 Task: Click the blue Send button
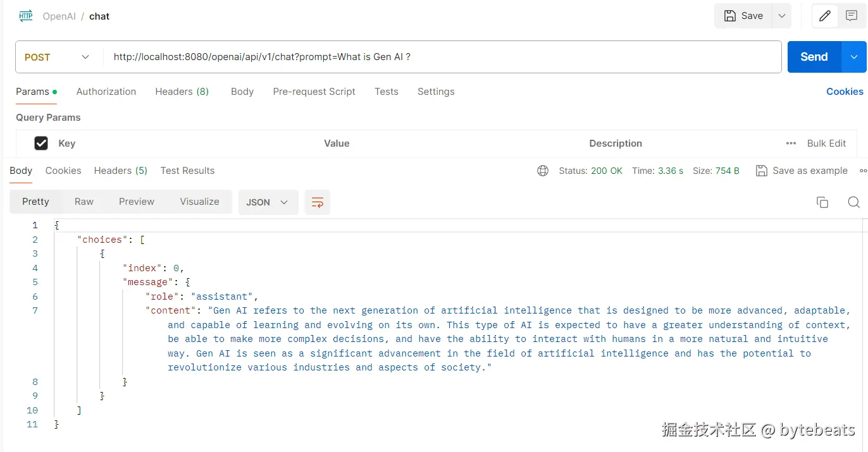pyautogui.click(x=814, y=57)
